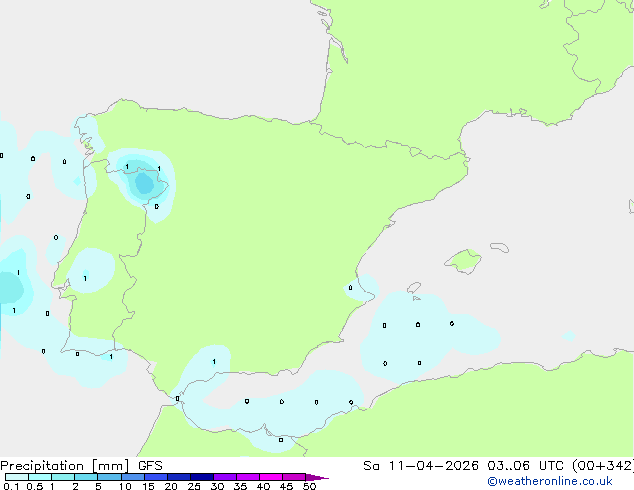The height and width of the screenshot is (490, 634).
Task: Click the Ibiza island outline
Action: 414,287
